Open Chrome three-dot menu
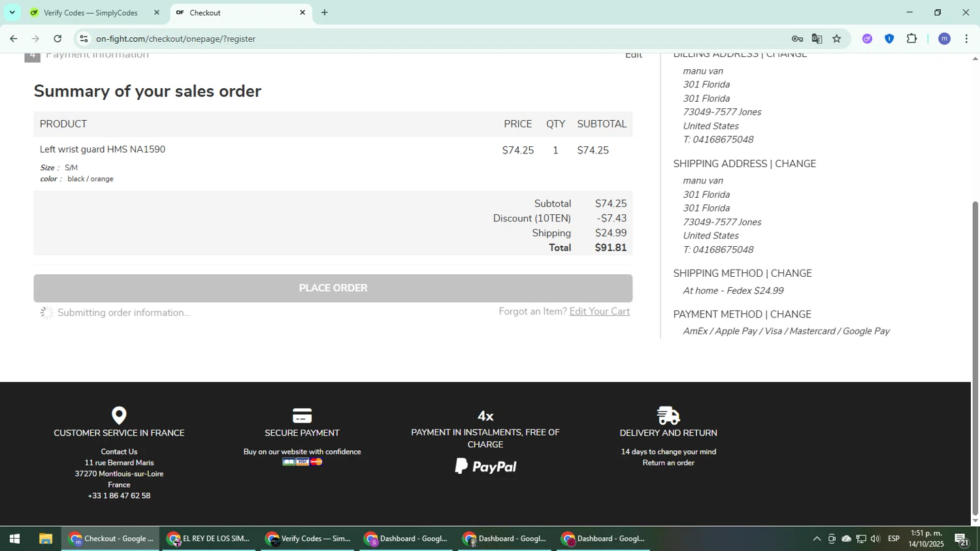Screen dimensions: 980x551 coord(966,39)
